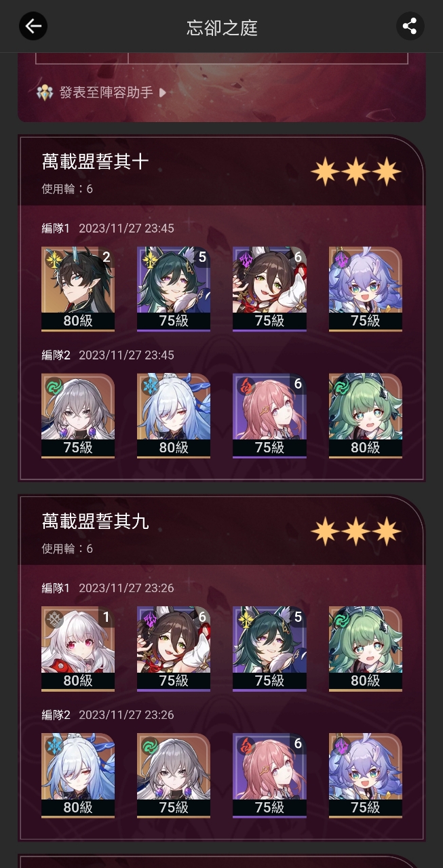Select blue-haired level 80 character in 萬載盟誓其九 team 2
This screenshot has height=868, width=443.
[78, 776]
